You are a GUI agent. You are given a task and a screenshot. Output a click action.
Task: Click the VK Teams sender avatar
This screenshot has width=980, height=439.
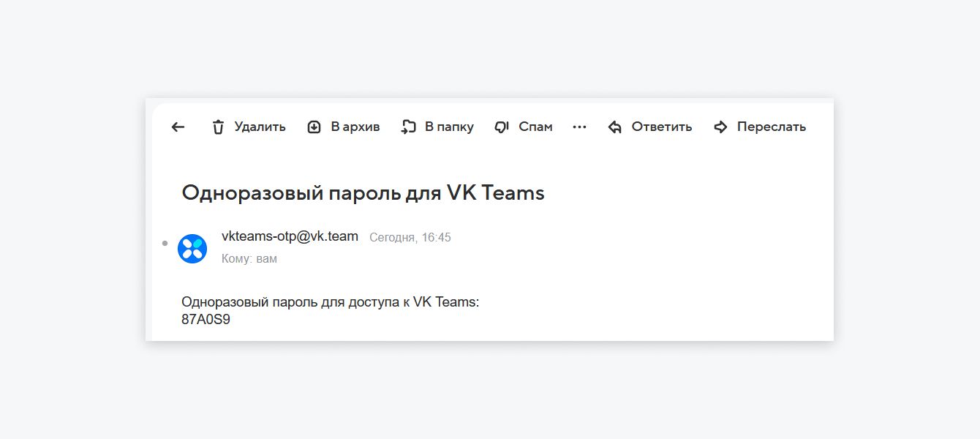[x=192, y=248]
